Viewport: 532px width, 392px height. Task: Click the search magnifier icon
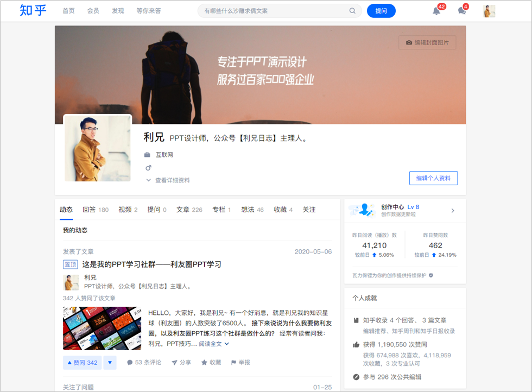(x=352, y=11)
